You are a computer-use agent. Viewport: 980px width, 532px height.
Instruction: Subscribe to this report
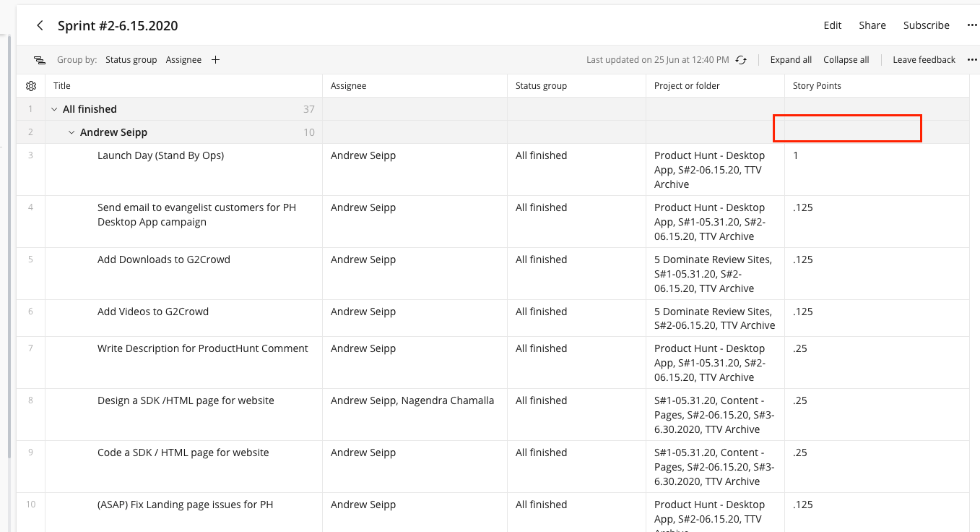tap(926, 25)
